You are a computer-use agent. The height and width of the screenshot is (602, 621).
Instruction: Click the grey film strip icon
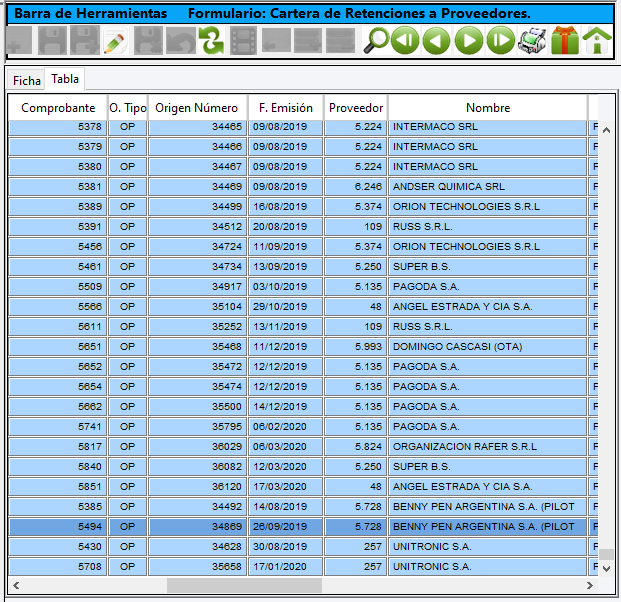[x=243, y=40]
